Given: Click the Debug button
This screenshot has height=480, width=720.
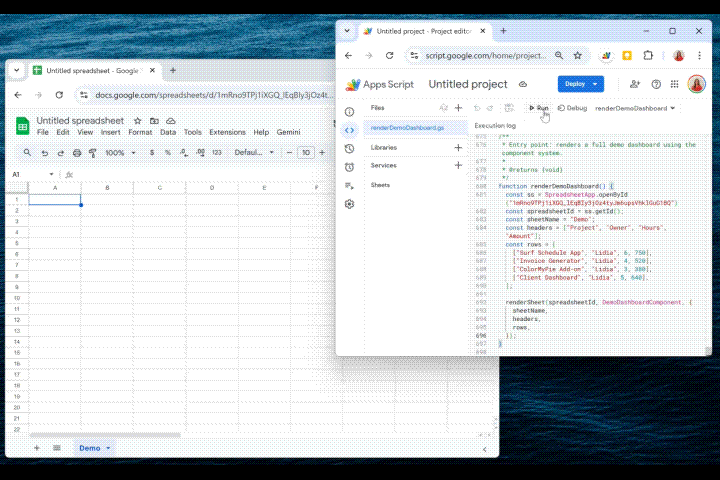Looking at the screenshot, I should pyautogui.click(x=572, y=108).
